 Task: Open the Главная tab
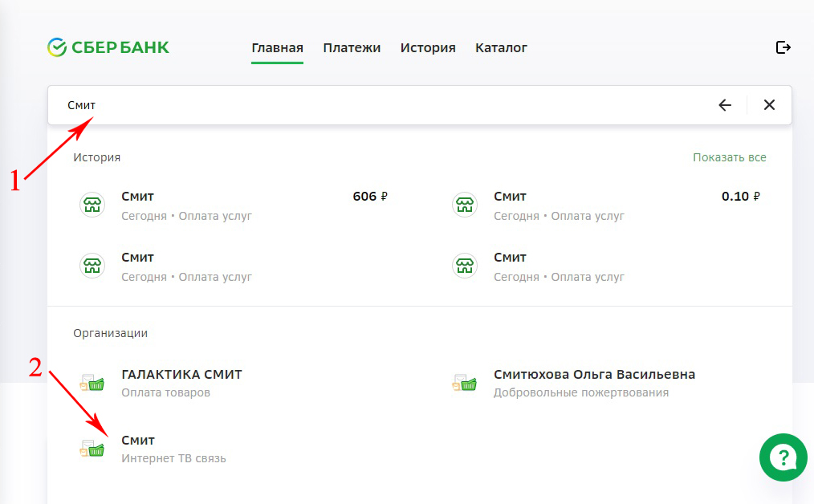[x=277, y=48]
